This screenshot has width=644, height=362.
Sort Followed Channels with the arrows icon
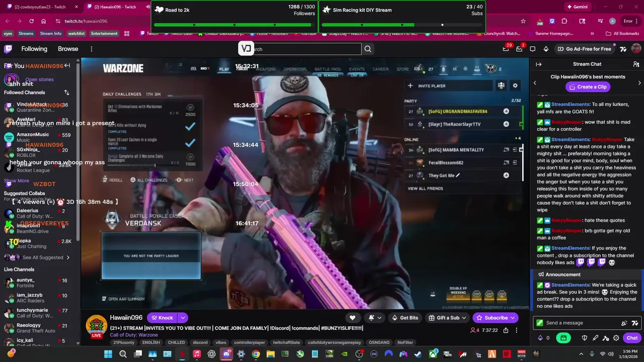(66, 93)
